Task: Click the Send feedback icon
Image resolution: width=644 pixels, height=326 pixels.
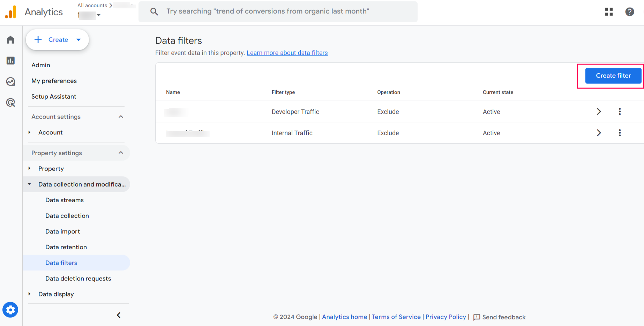Action: [477, 317]
